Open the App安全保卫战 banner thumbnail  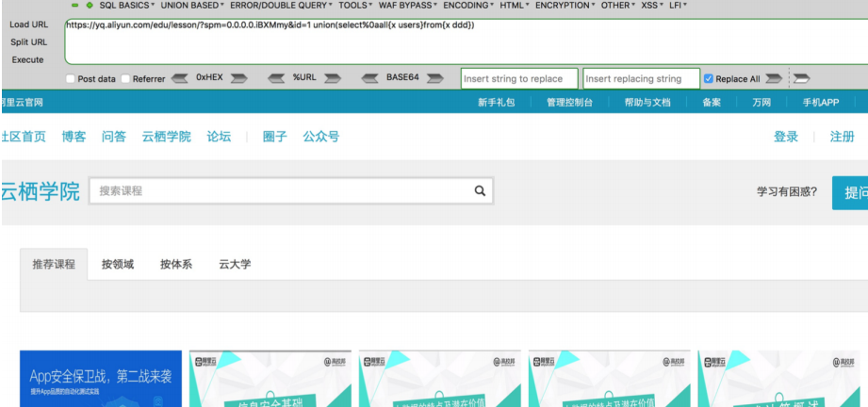(101, 379)
